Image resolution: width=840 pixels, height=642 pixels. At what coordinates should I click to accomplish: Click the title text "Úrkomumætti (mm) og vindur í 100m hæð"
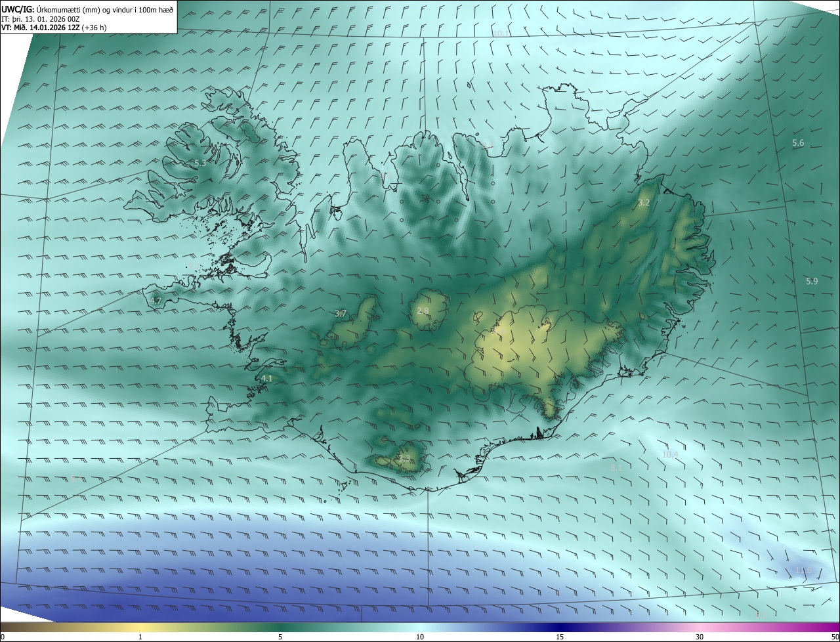click(106, 9)
